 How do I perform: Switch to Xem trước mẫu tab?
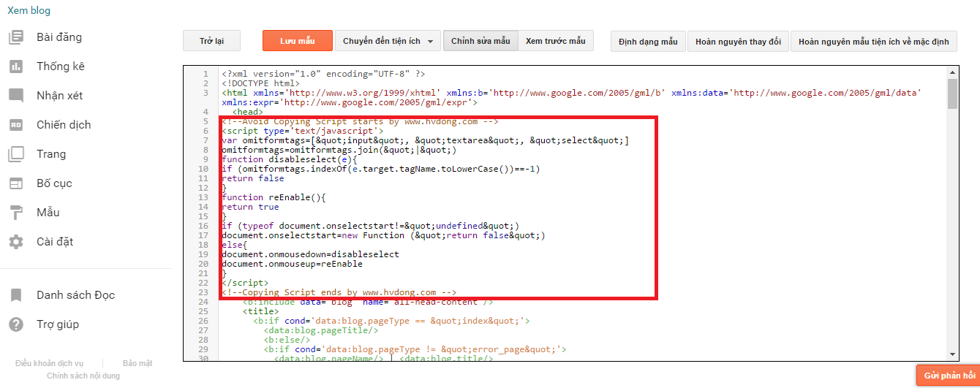click(556, 41)
